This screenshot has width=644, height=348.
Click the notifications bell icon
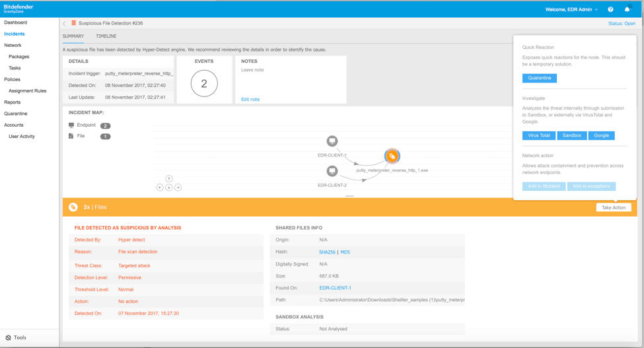[627, 9]
